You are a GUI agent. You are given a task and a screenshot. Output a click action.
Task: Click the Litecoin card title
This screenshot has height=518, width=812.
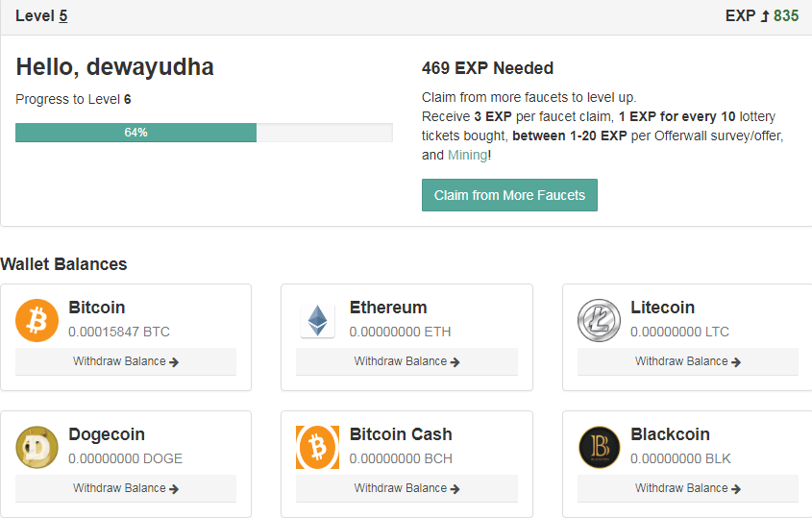click(662, 308)
